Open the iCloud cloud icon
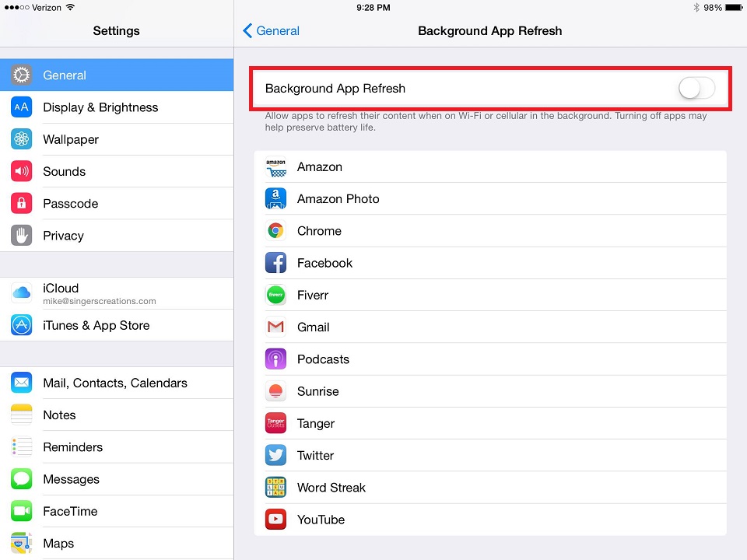Image resolution: width=747 pixels, height=560 pixels. pos(22,293)
